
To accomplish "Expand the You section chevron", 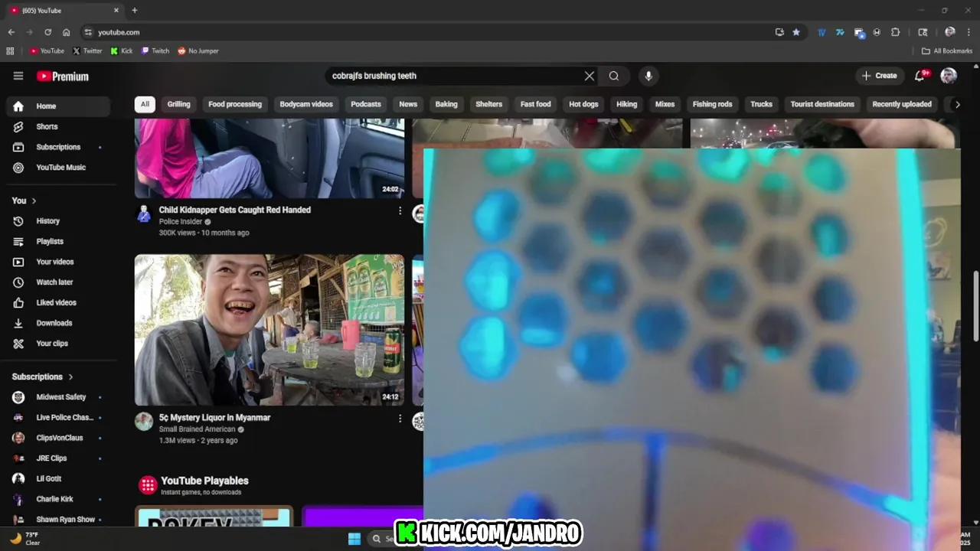I will point(34,201).
